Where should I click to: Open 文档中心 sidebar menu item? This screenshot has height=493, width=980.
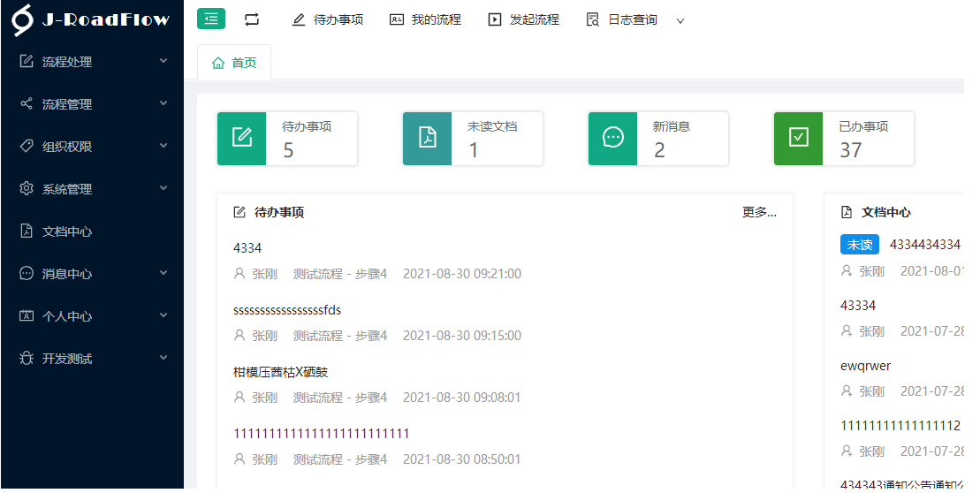93,231
